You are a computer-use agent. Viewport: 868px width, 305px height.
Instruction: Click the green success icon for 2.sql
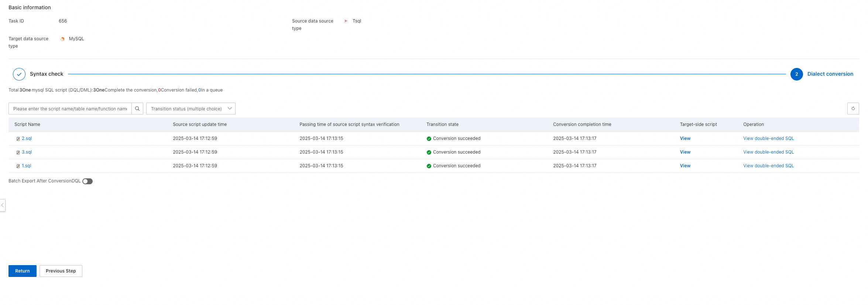429,139
